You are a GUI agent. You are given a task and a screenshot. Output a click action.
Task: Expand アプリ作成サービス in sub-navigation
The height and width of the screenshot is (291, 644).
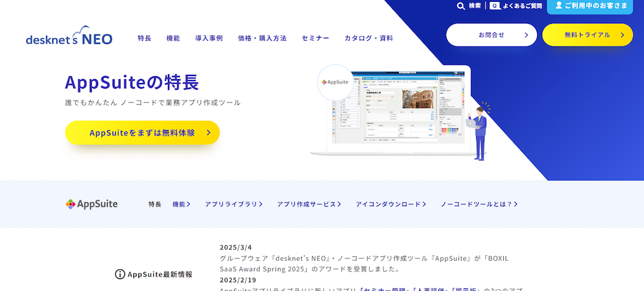309,204
